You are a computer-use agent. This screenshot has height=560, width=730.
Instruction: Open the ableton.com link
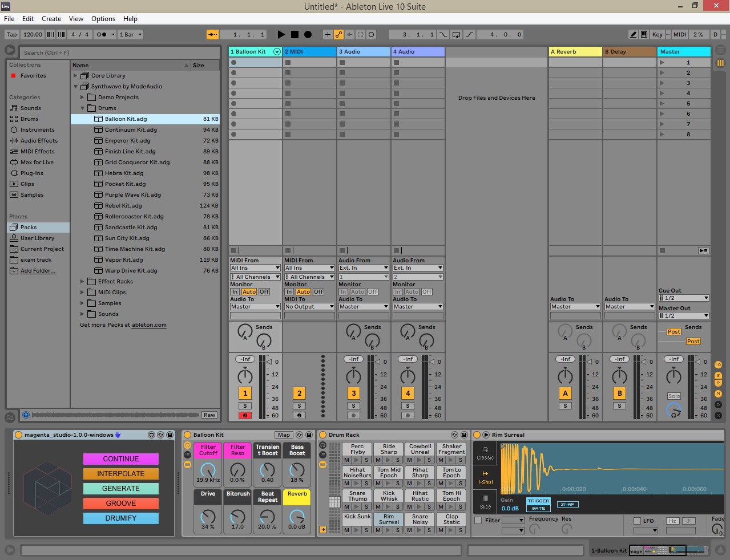point(149,325)
